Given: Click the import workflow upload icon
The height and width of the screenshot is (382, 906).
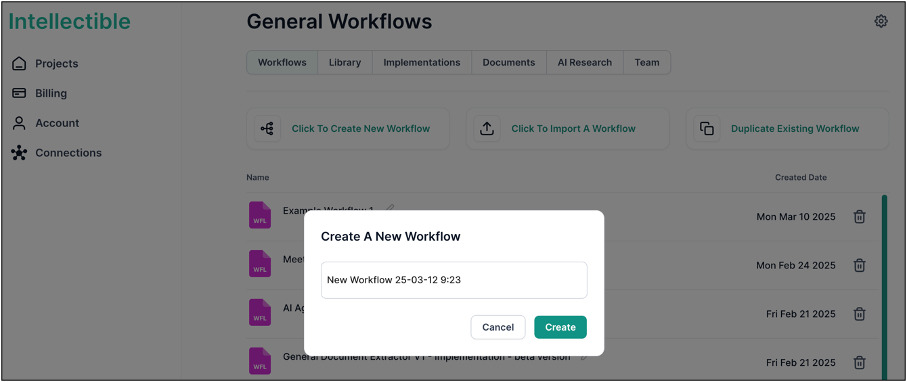Looking at the screenshot, I should click(x=487, y=128).
